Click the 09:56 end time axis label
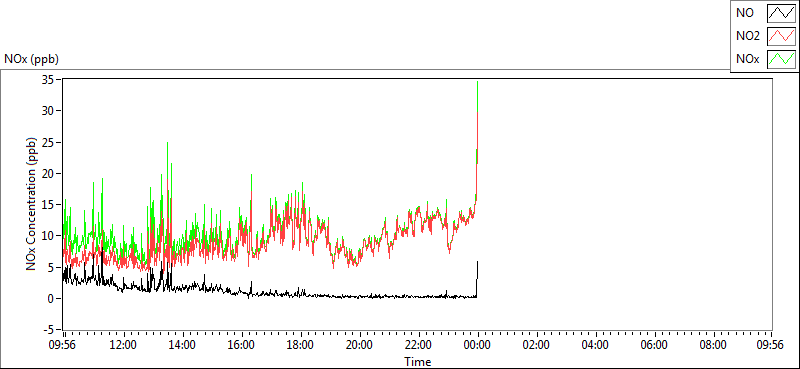This screenshot has width=800, height=369. (771, 345)
